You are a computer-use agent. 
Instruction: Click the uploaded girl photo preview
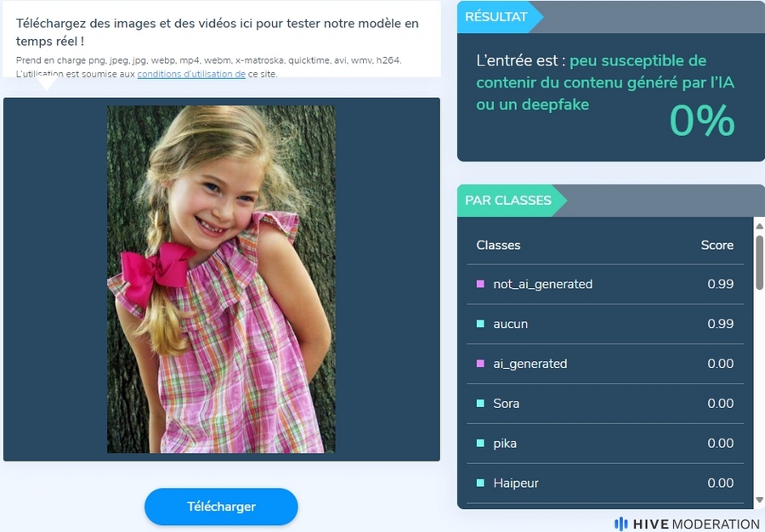pos(221,280)
